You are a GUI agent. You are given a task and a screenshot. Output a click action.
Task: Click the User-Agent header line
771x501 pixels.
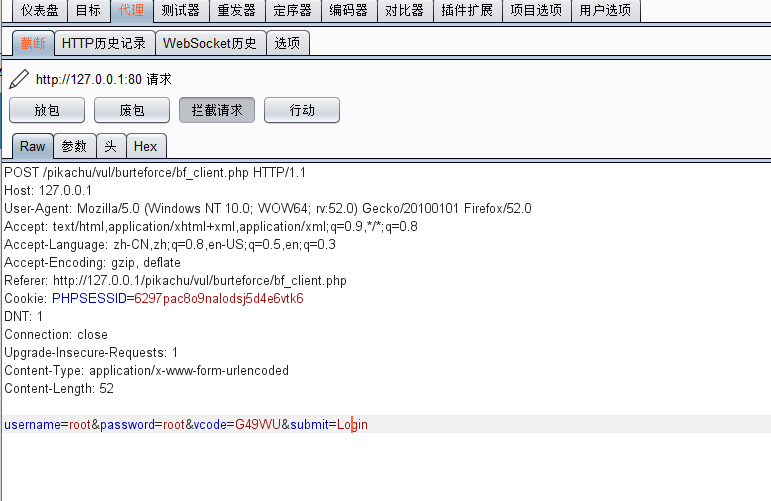click(x=268, y=208)
